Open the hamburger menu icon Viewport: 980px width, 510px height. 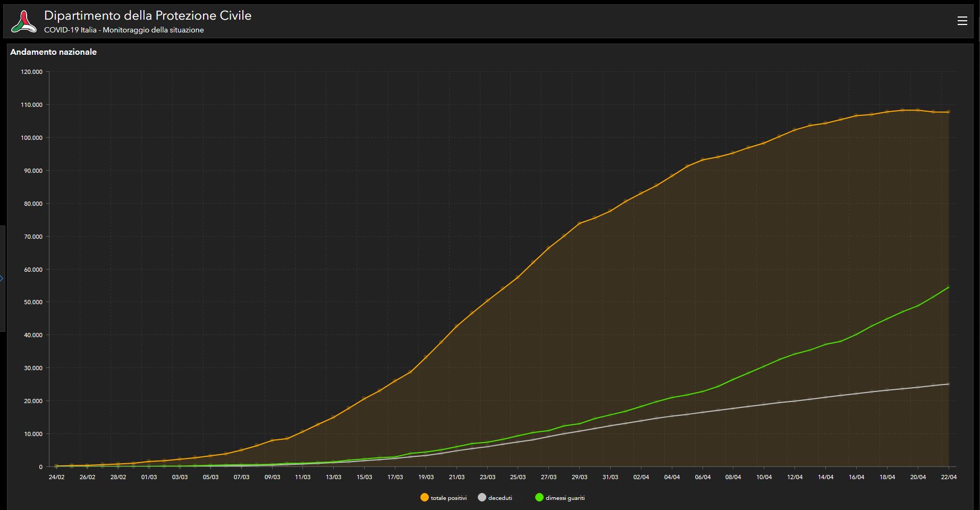coord(962,21)
